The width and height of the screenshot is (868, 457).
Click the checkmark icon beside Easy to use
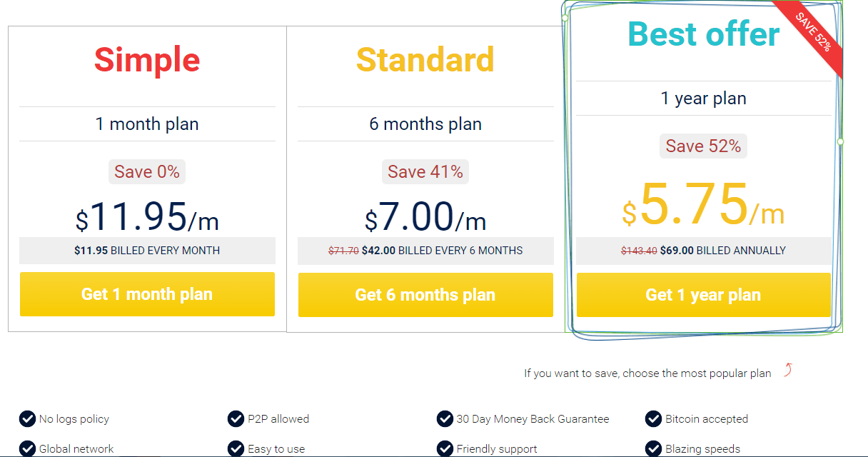click(x=236, y=448)
